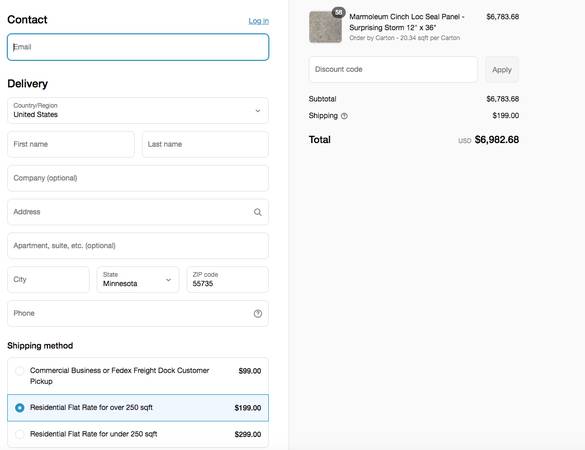Click the Apartment, suite, etc. field
The image size is (585, 450).
(x=138, y=246)
